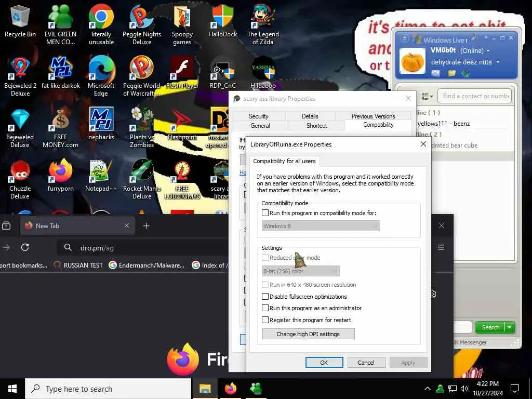Select Bejeweled 2 Deluxe icon
Viewport: 532px width, 399px height.
point(20,76)
